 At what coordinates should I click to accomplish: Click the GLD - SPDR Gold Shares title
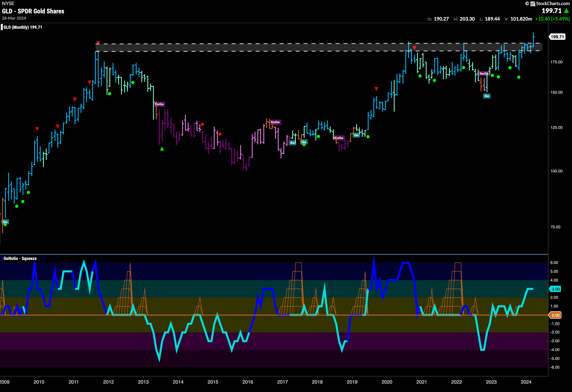click(x=33, y=11)
